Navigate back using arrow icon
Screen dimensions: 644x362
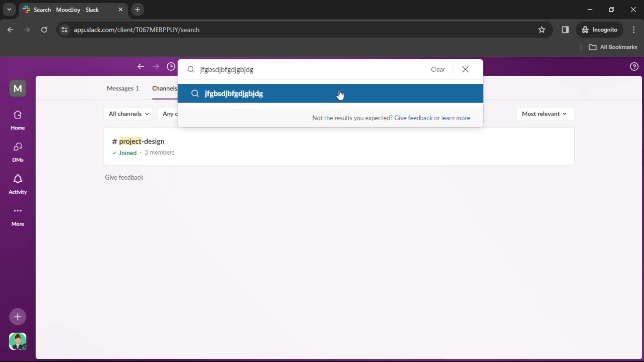(141, 67)
